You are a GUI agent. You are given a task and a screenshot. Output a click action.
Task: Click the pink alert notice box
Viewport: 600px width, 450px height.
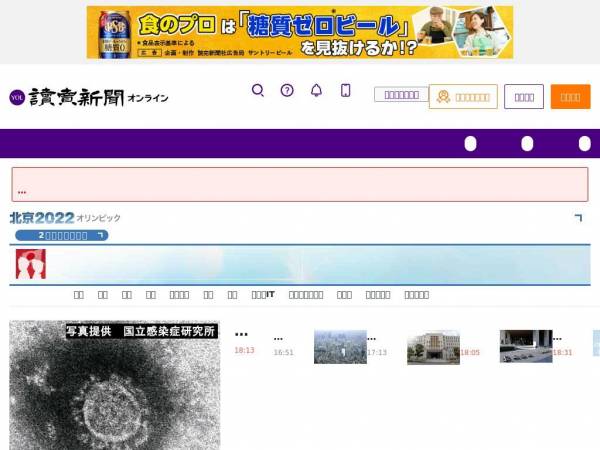coord(300,184)
